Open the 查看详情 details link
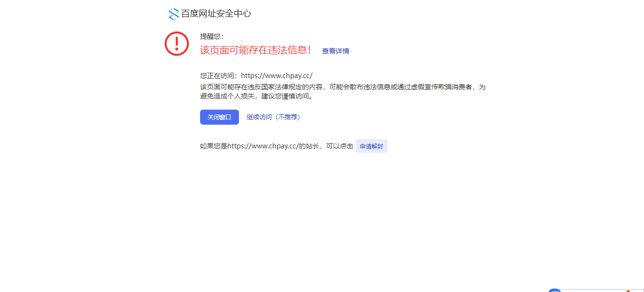Viewport: 644px width, 292px height. pyautogui.click(x=336, y=51)
